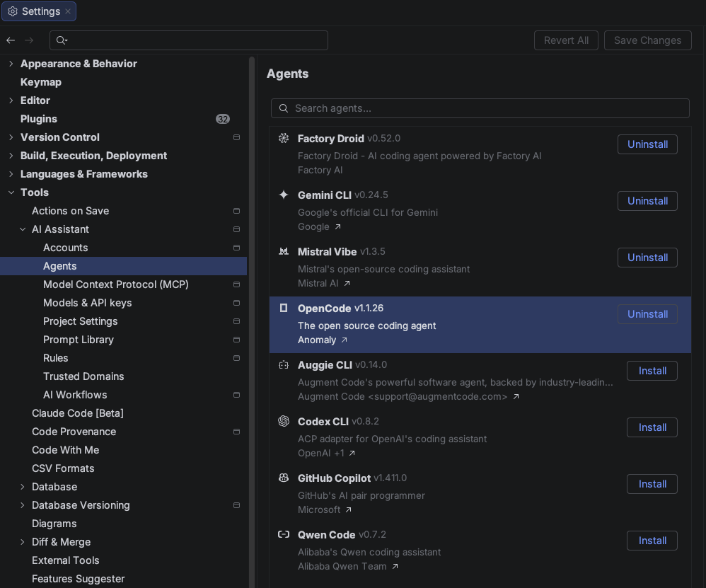This screenshot has height=588, width=706.
Task: Collapse the AI Assistant tree node
Action: click(23, 229)
